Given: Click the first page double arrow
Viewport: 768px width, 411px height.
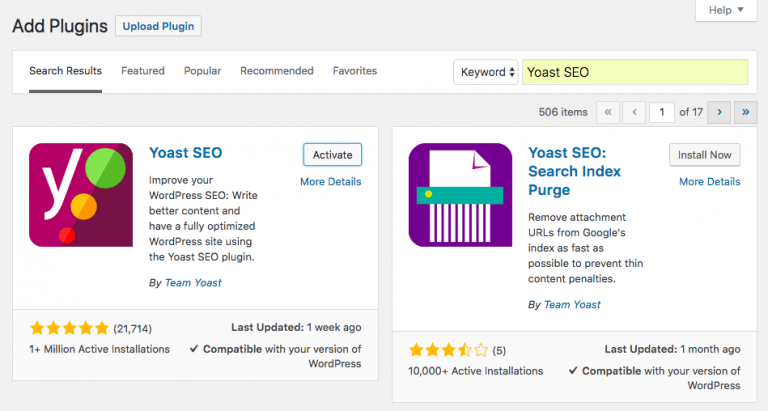Looking at the screenshot, I should 608,113.
